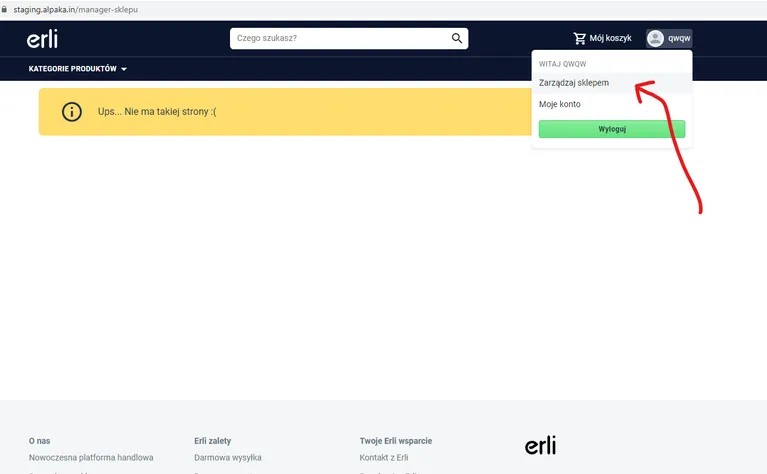Screen dimensions: 767x474
Task: Click the 'O nas' footer heading
Action: [39, 441]
